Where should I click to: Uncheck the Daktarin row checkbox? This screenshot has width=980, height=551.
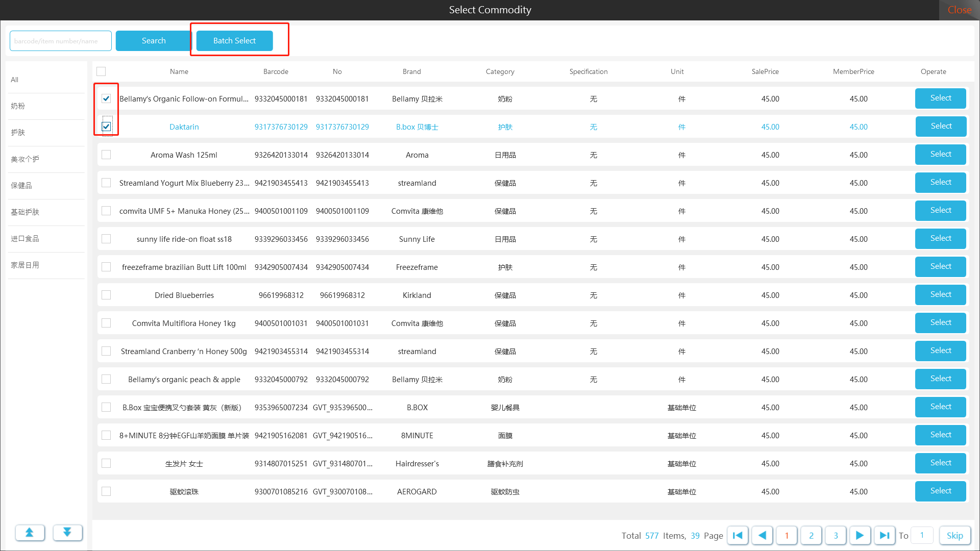(106, 127)
